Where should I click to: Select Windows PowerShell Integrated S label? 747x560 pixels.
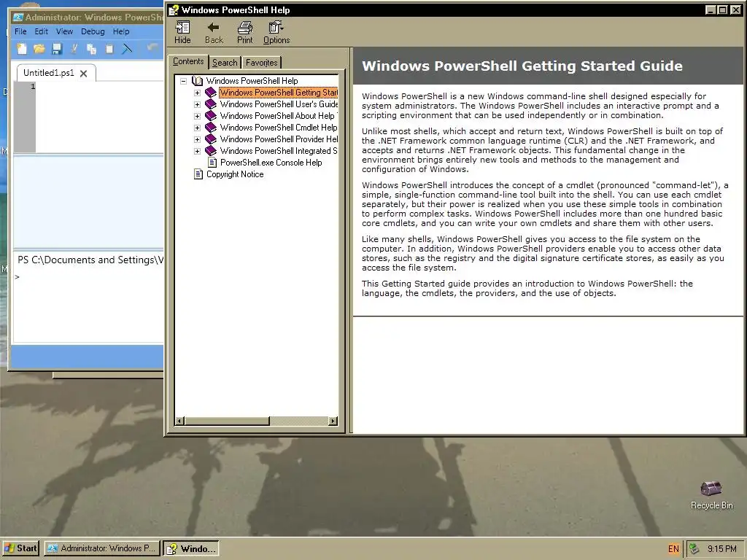279,151
